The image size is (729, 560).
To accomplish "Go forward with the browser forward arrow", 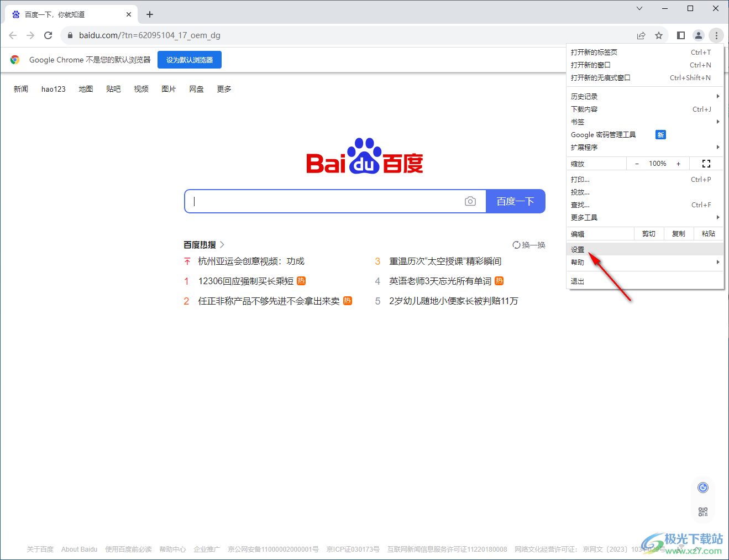I will click(x=30, y=35).
